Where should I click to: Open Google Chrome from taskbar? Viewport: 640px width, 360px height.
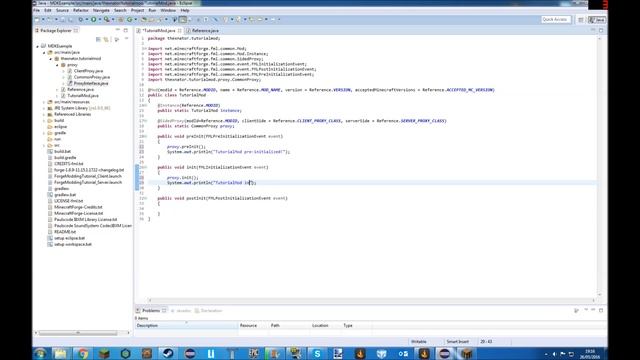[82, 353]
